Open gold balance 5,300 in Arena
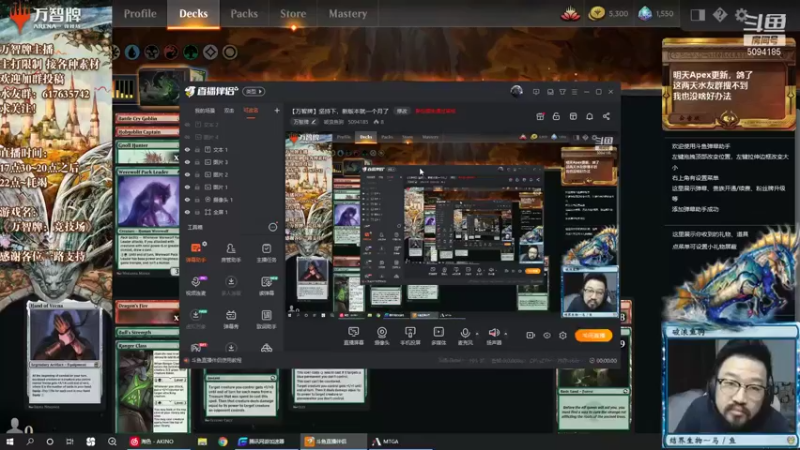800x450 pixels. 609,14
